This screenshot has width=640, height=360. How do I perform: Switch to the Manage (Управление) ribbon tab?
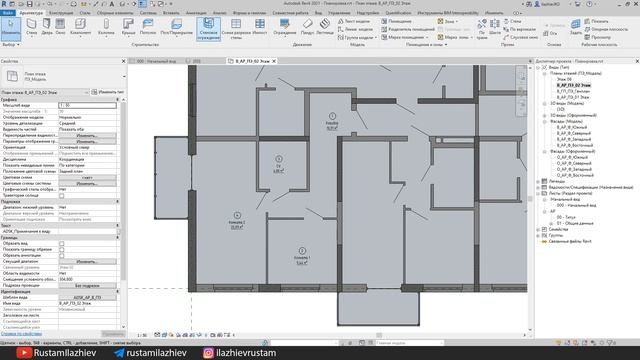(339, 13)
